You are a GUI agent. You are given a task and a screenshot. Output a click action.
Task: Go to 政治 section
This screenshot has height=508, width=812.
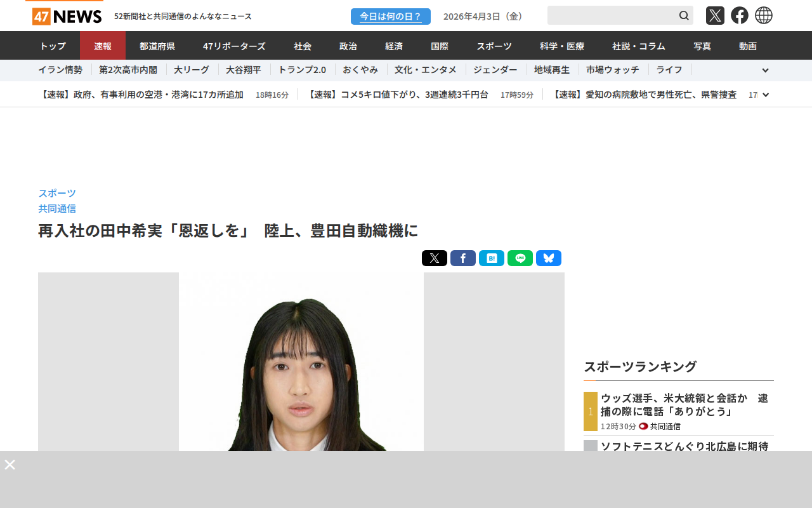[x=348, y=46]
